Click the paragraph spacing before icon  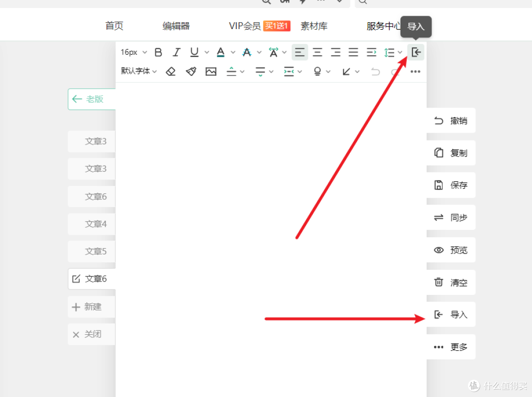point(232,72)
